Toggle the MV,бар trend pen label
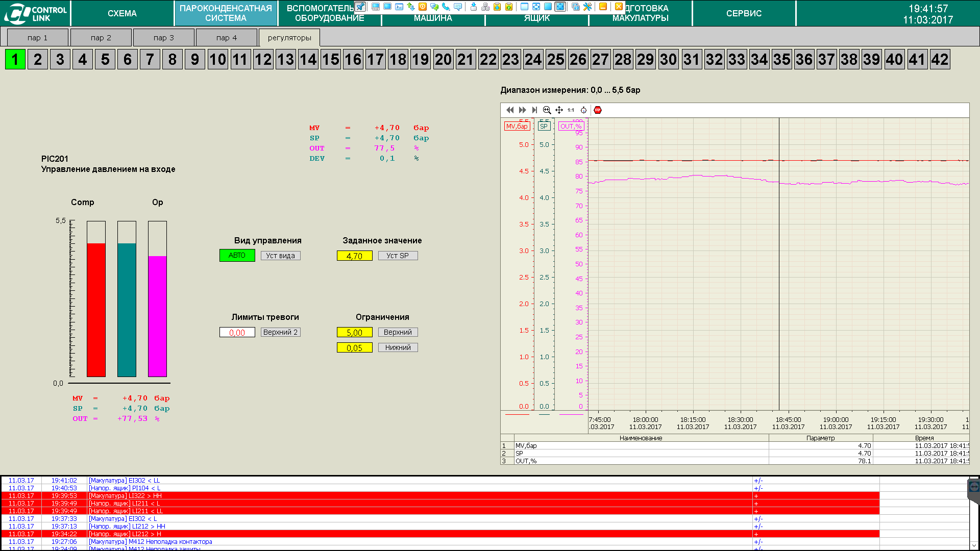This screenshot has width=980, height=551. click(517, 126)
